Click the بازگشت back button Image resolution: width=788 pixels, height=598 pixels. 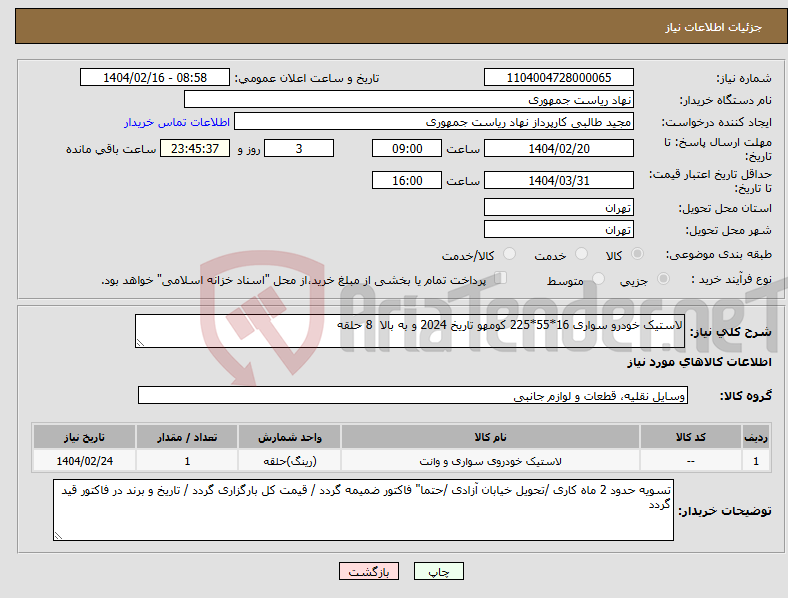click(369, 571)
